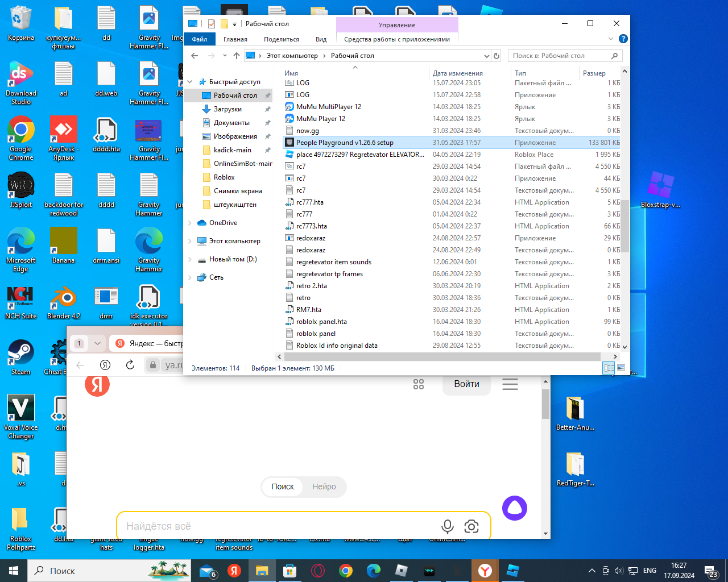Open Windows Start menu
Screen dimensions: 728x582
(14, 571)
